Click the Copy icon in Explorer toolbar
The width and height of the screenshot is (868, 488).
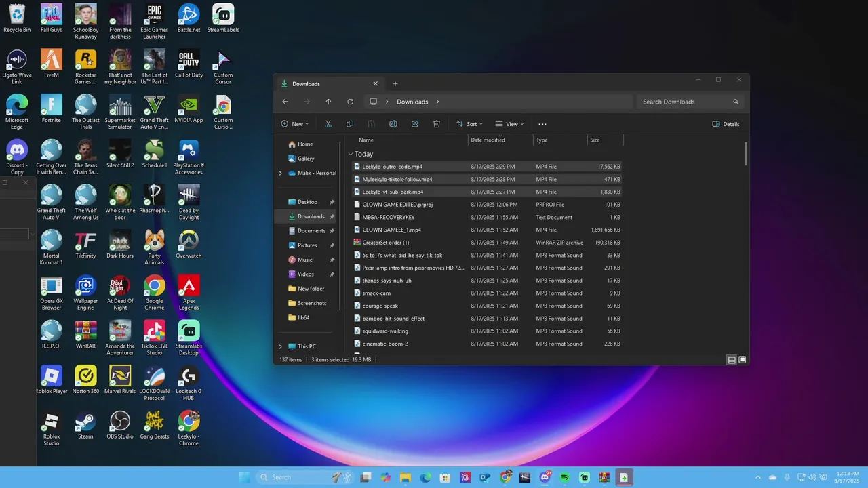click(x=350, y=124)
